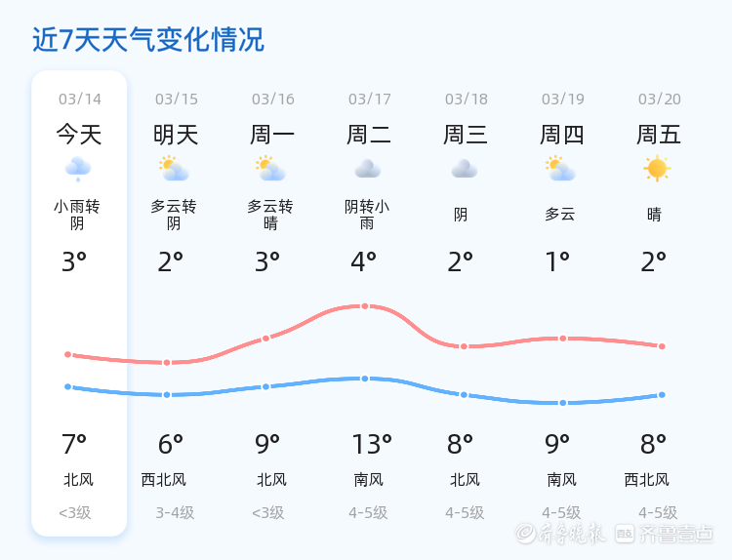
Task: Click the 3-4级 wind level for 明天
Action: 175,513
